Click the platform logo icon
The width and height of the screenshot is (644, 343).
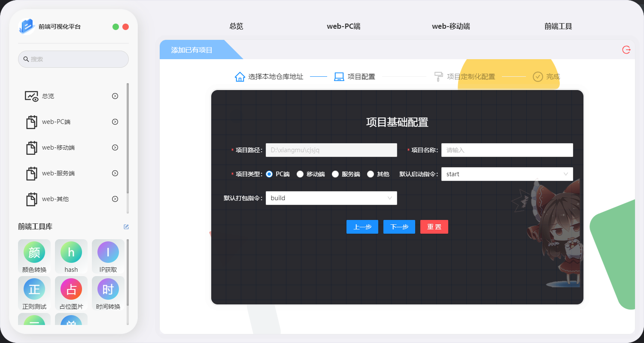point(27,27)
